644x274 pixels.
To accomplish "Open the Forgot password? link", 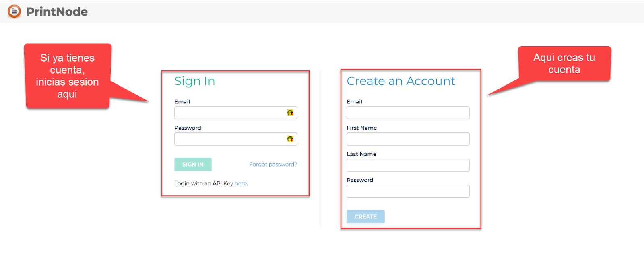I will click(x=273, y=164).
